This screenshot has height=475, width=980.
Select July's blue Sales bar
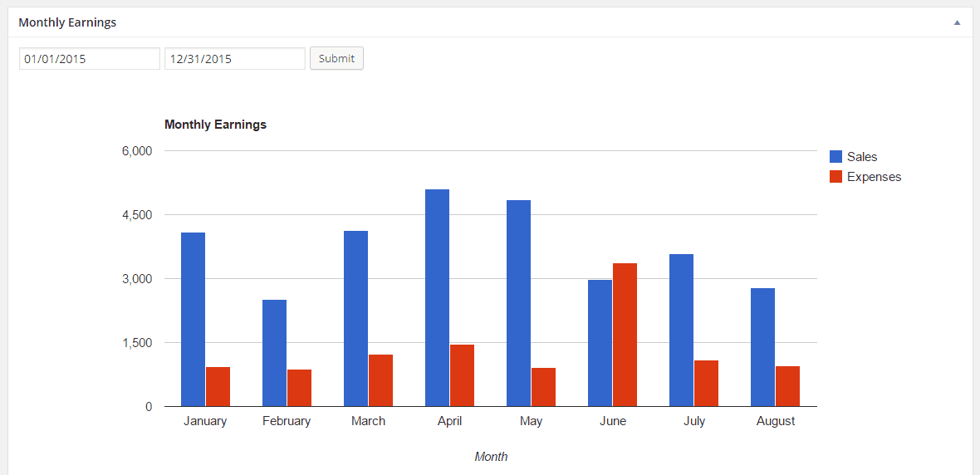681,331
